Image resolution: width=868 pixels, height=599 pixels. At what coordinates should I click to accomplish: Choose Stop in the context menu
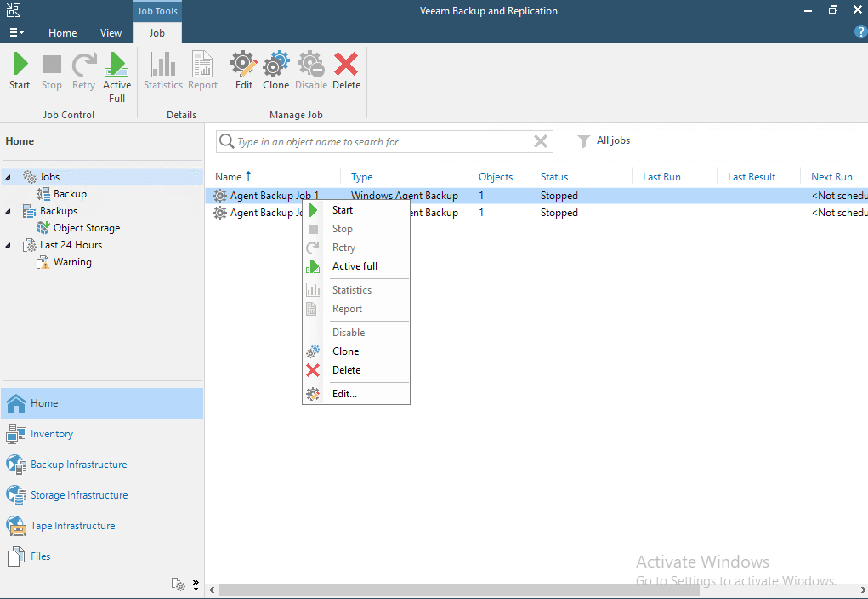click(x=356, y=229)
